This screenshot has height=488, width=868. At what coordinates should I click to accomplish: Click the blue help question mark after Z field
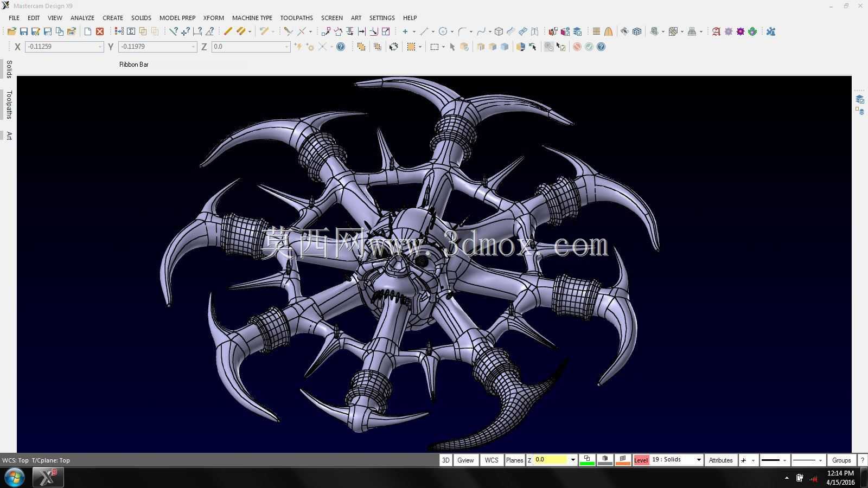tap(341, 47)
